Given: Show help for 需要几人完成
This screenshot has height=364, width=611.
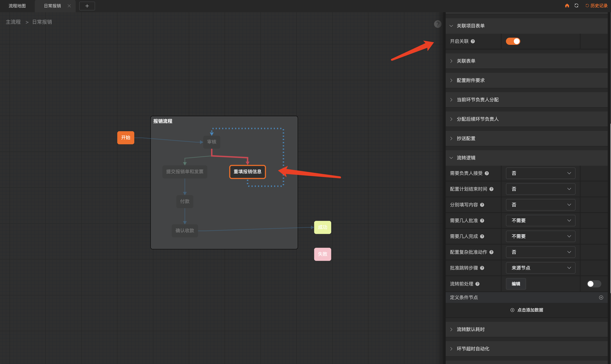Looking at the screenshot, I should click(x=482, y=236).
